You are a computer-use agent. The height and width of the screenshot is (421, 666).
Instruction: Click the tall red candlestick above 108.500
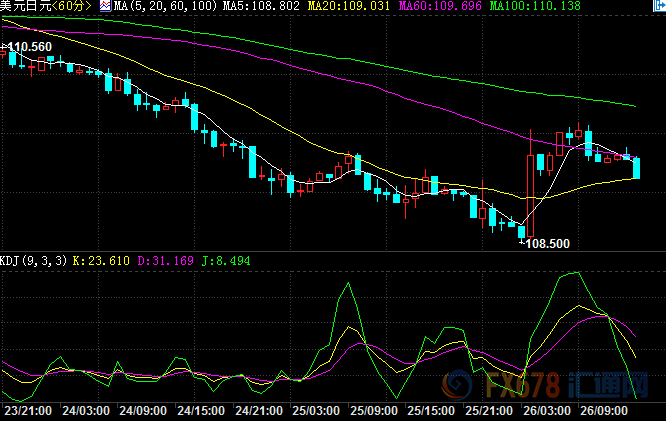[531, 195]
